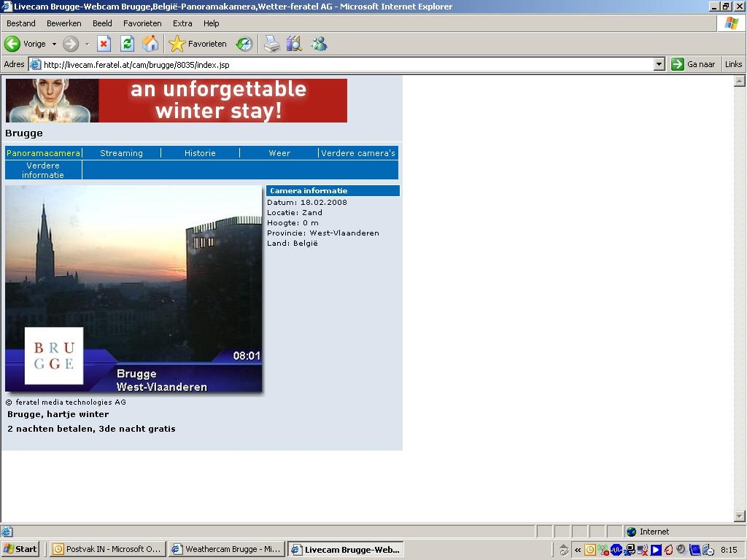The image size is (747, 560).
Task: Click the address bar URL field
Action: click(x=348, y=65)
